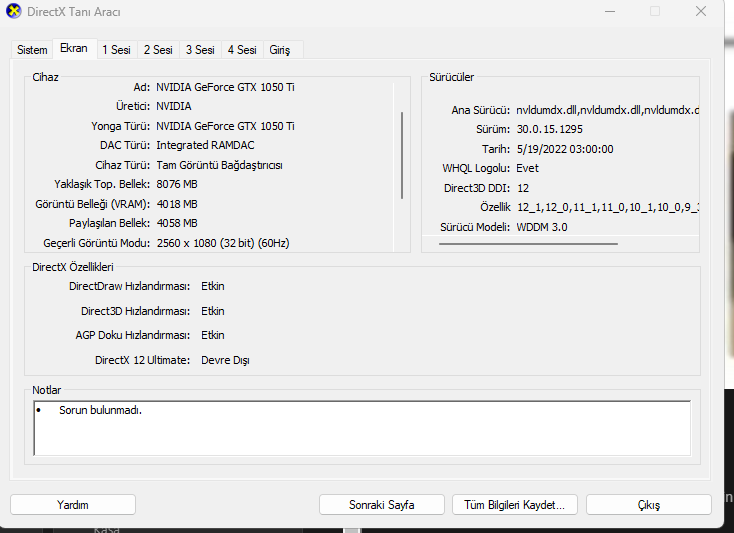Click the WHQL Logolu value 'Evet'
Viewport: 734px width, 533px height.
point(528,168)
